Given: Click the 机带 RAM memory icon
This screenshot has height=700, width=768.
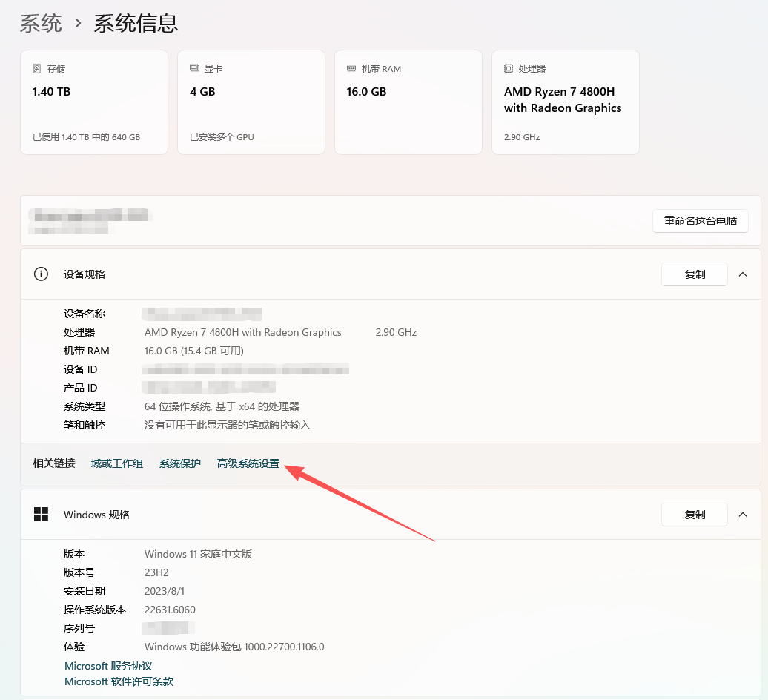Looking at the screenshot, I should click(350, 67).
